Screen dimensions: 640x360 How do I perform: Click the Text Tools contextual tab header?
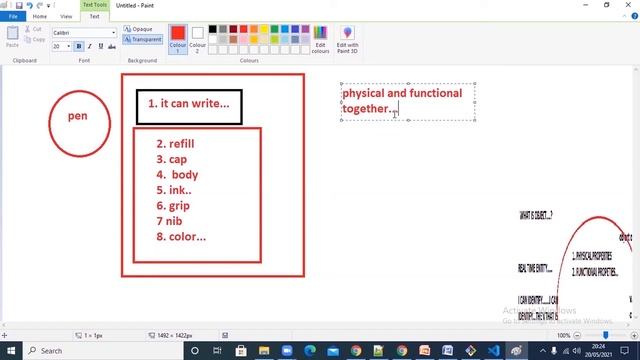pos(95,5)
